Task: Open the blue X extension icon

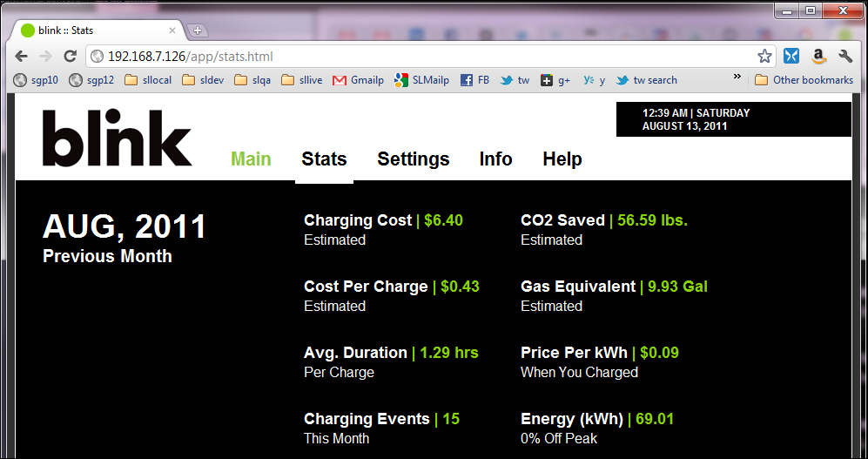Action: [791, 56]
